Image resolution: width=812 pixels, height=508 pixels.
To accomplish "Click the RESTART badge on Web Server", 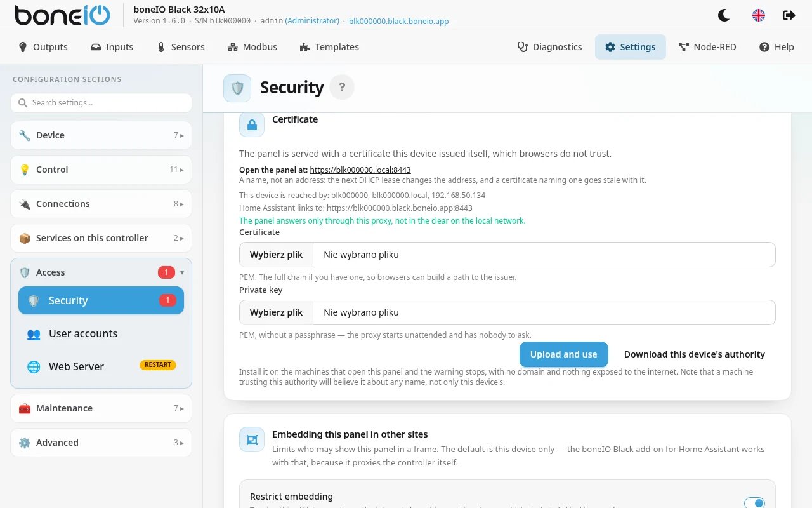I will point(158,365).
